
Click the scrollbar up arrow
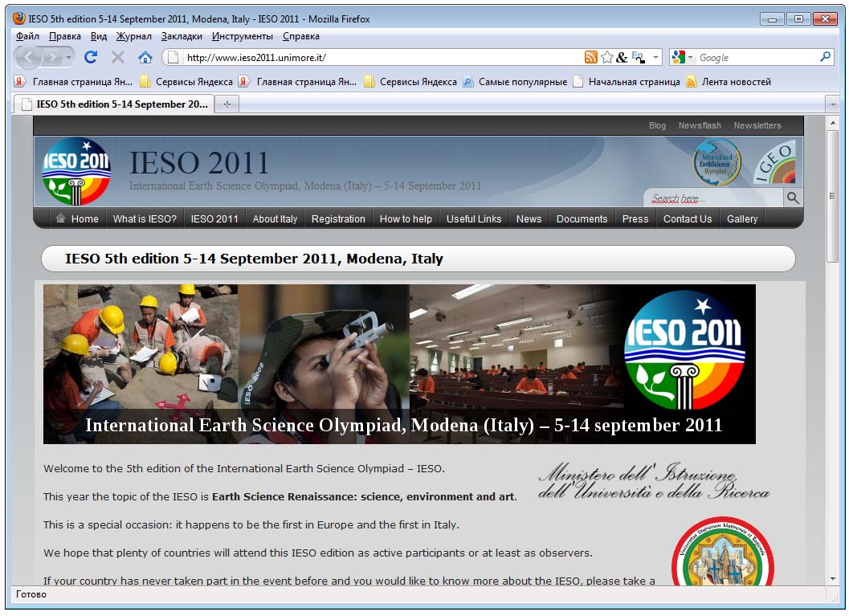click(832, 123)
